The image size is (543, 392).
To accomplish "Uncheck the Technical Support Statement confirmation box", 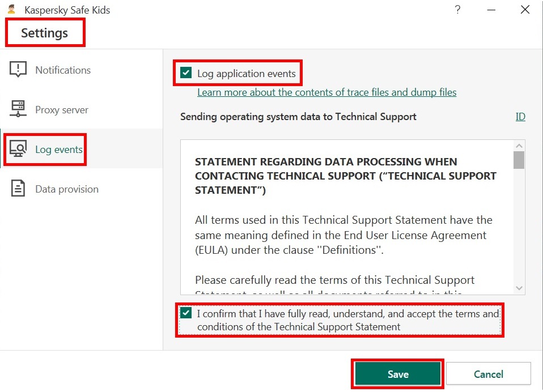I will point(186,313).
